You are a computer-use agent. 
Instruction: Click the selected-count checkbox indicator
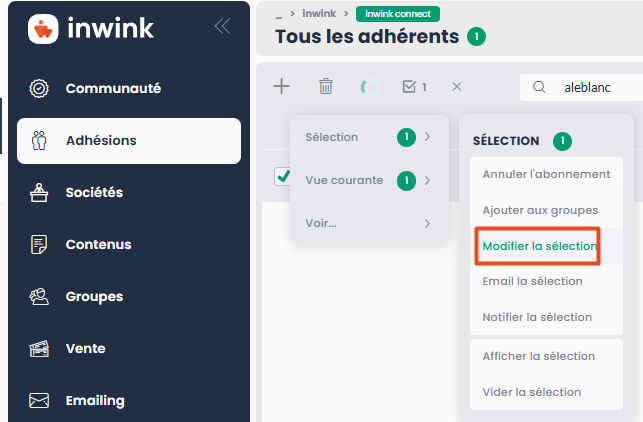414,87
